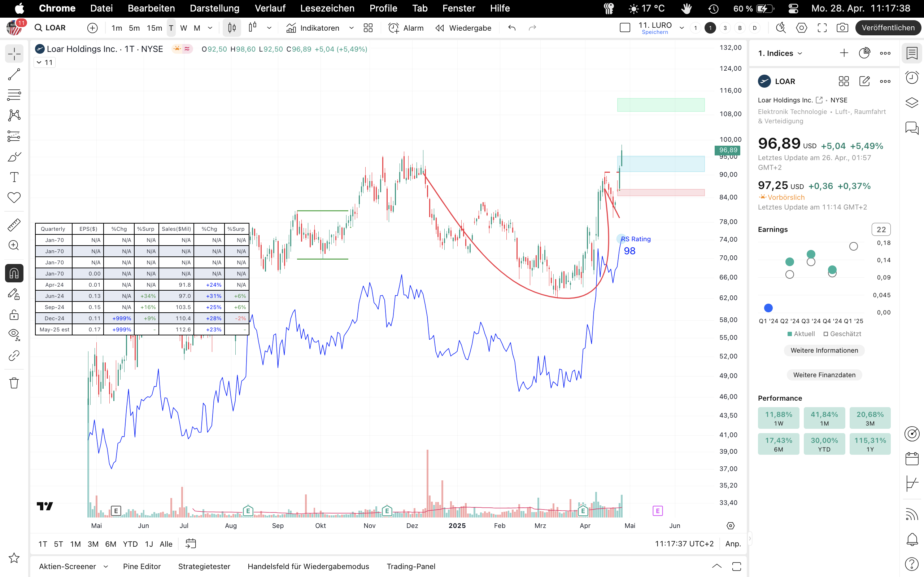Click the trash remove drawings icon
The height and width of the screenshot is (577, 924).
pyautogui.click(x=14, y=383)
